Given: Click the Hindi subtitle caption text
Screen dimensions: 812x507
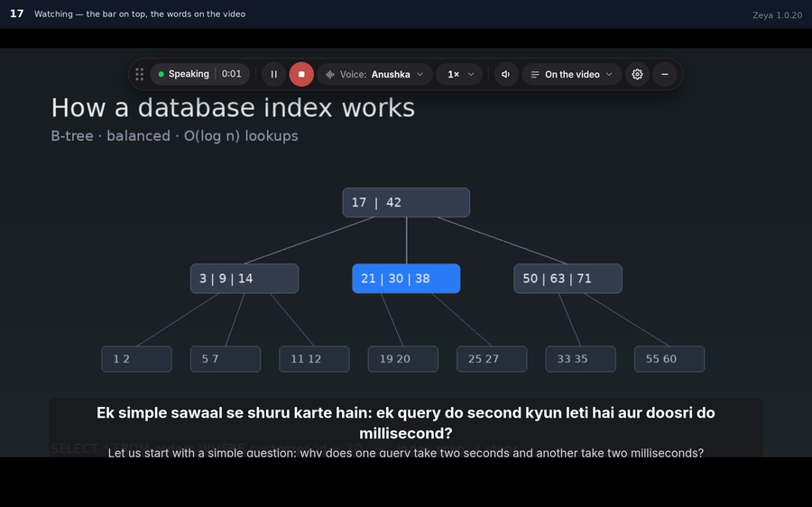Looking at the screenshot, I should click(x=406, y=422).
